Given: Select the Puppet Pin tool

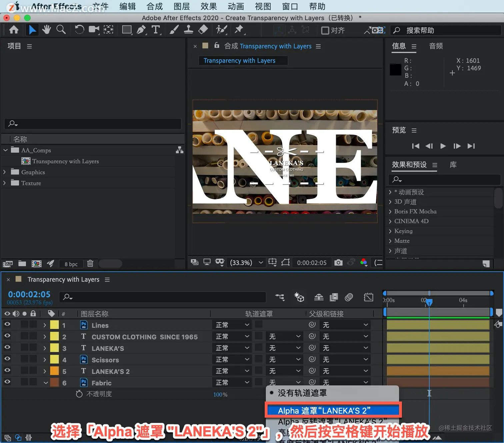Looking at the screenshot, I should tap(239, 30).
